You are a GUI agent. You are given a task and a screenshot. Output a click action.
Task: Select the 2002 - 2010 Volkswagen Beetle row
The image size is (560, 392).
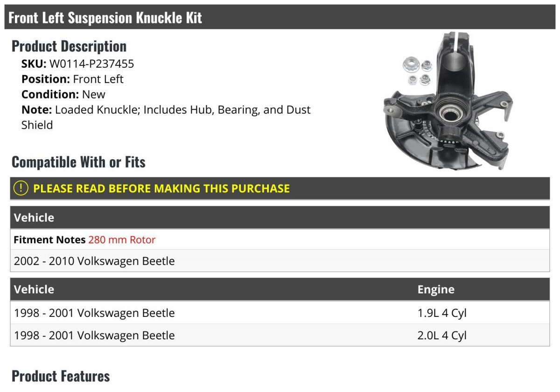coord(94,261)
